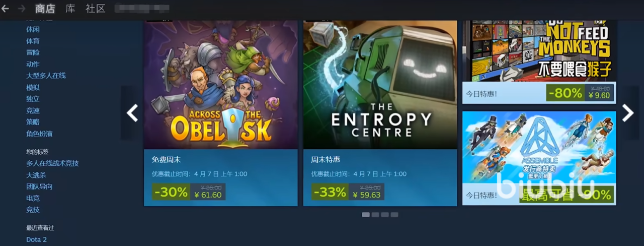The width and height of the screenshot is (644, 246).
Task: Open Across the Obelisk game artwork
Action: pos(221,85)
